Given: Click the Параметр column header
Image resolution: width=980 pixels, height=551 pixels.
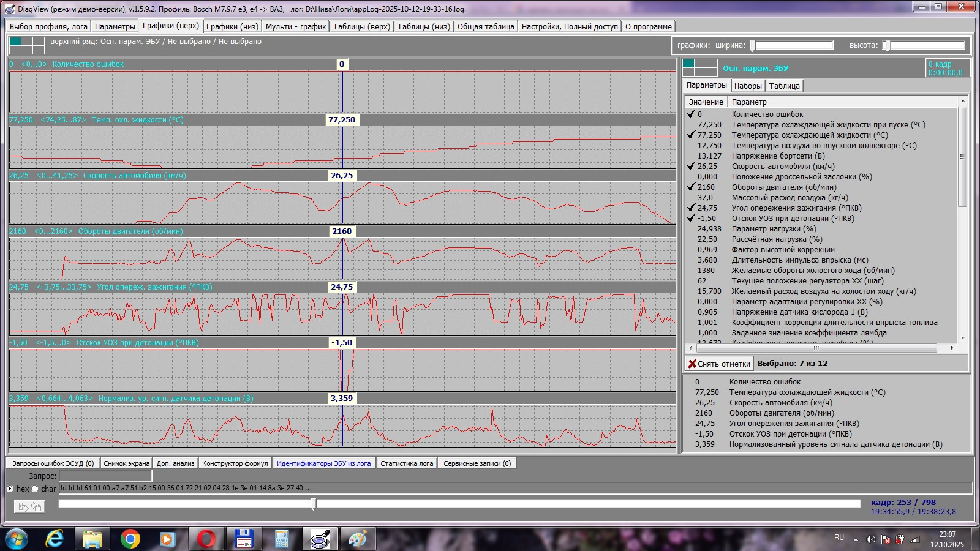Looking at the screenshot, I should pyautogui.click(x=843, y=102).
